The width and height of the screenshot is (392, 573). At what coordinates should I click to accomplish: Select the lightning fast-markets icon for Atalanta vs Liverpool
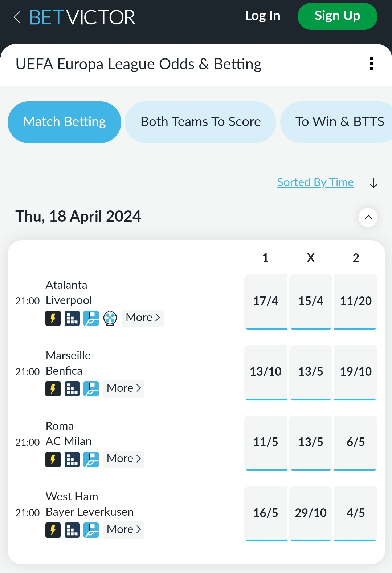53,318
